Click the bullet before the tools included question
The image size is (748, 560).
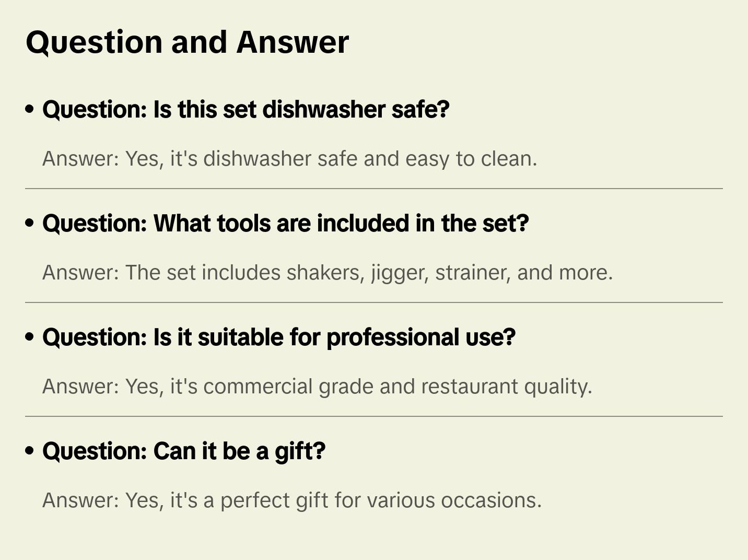click(30, 223)
